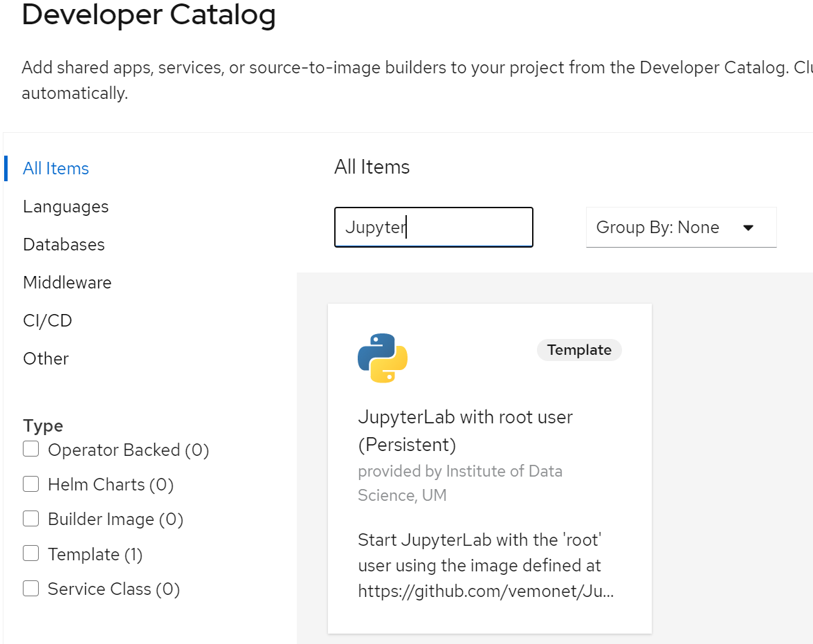Select All Items category
This screenshot has height=644, width=813.
click(x=56, y=169)
